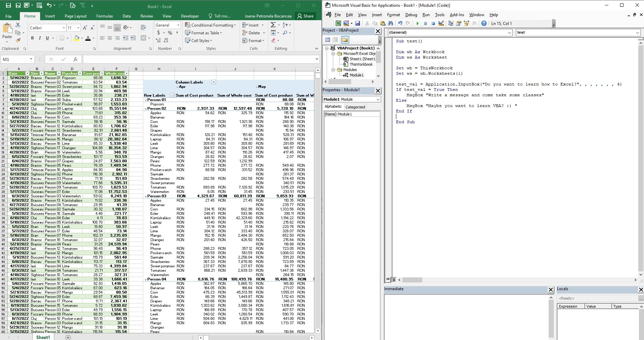
Task: Open Project Explorer icon in VBA toolbar
Action: (451, 23)
